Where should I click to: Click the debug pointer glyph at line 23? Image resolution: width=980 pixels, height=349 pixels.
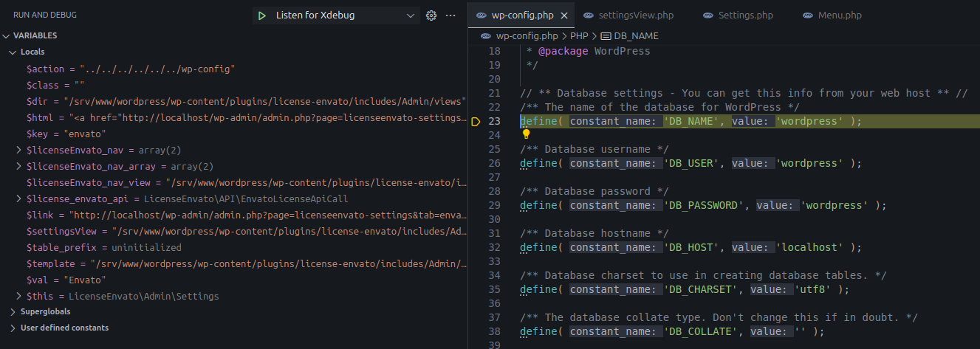(x=476, y=121)
